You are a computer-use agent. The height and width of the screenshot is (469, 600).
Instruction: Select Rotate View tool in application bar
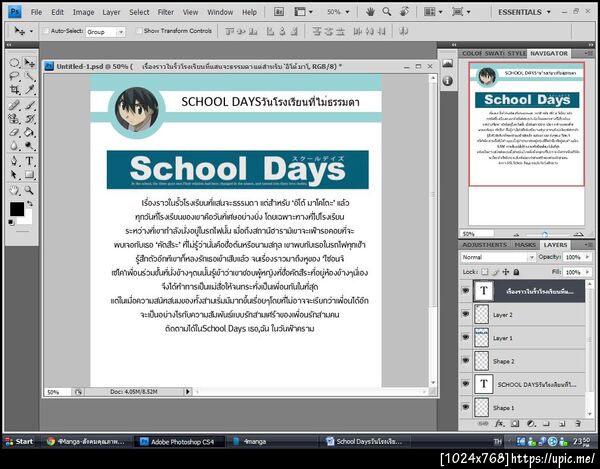pyautogui.click(x=404, y=12)
